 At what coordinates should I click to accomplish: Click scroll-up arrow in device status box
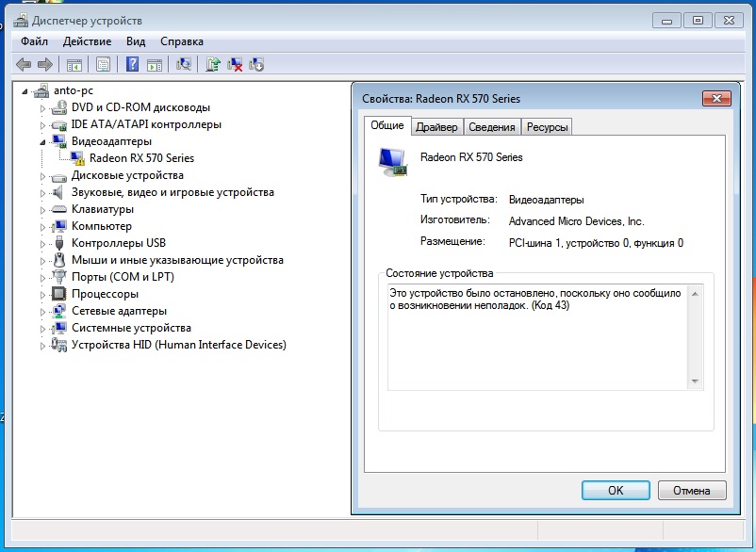695,294
